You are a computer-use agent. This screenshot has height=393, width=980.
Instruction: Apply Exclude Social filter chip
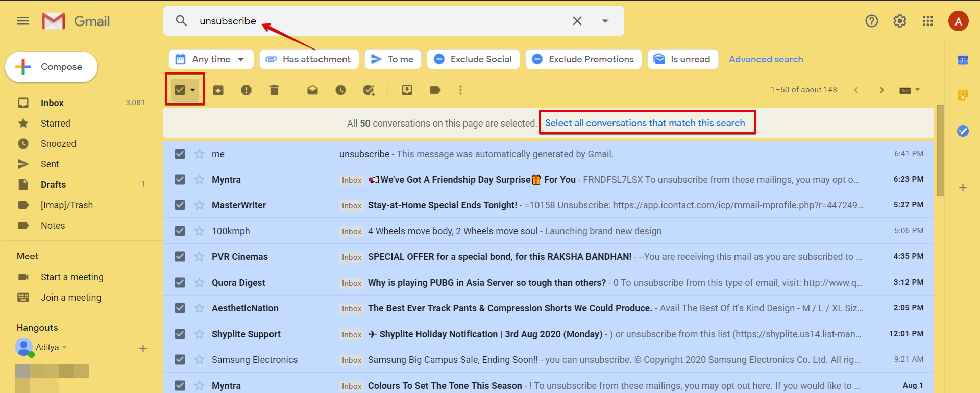[x=473, y=59]
